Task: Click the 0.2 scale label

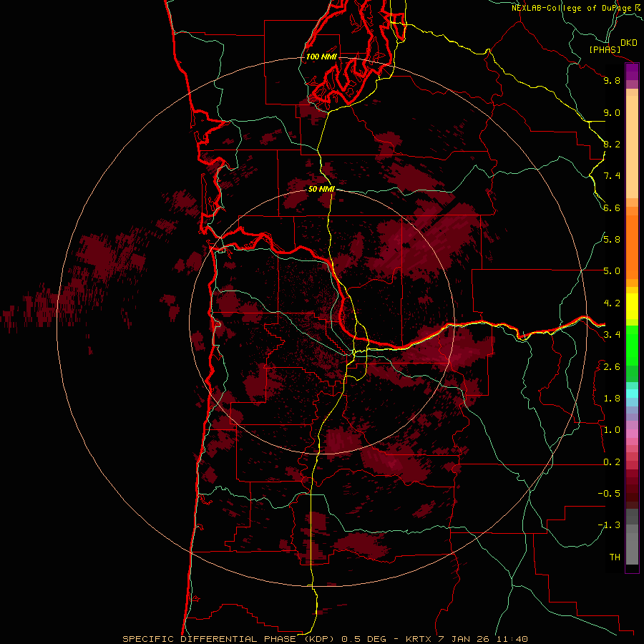Action: [612, 462]
